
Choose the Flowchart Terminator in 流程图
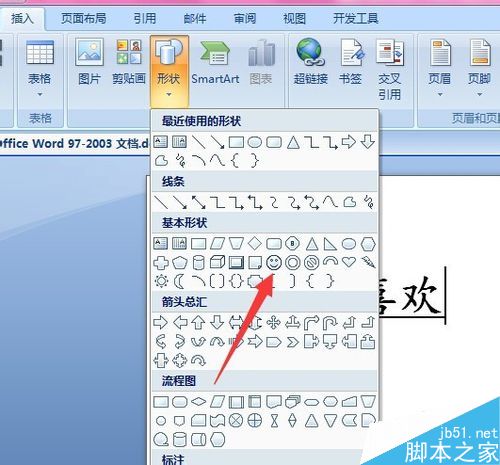(x=311, y=403)
